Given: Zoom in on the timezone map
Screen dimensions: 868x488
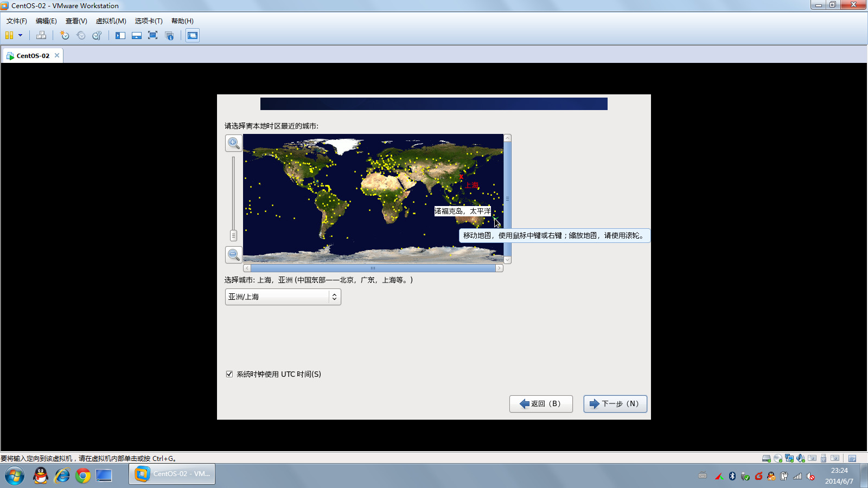Looking at the screenshot, I should pos(234,143).
